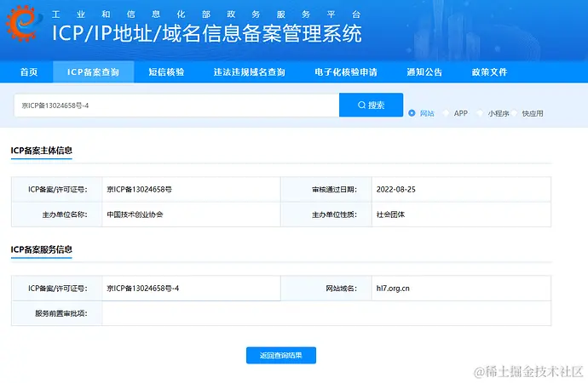Screen dimensions: 588x383
Task: Click the 主办单位名称 label cell
Action: [56, 214]
